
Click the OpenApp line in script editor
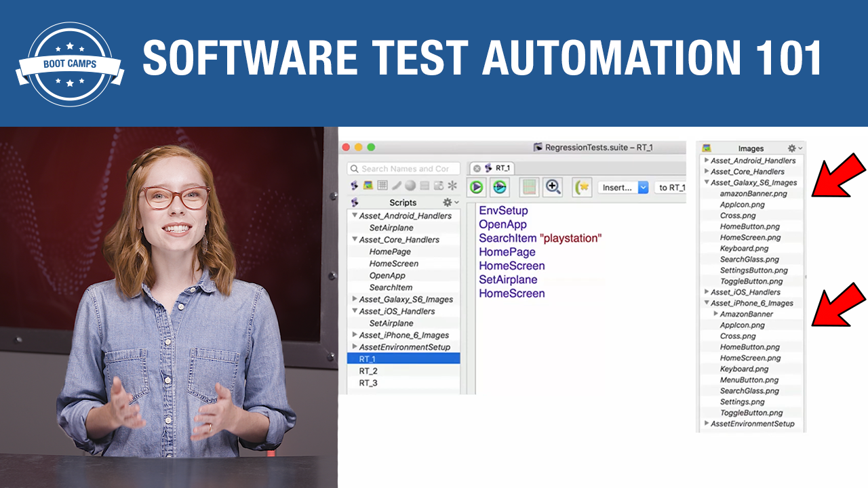click(502, 224)
